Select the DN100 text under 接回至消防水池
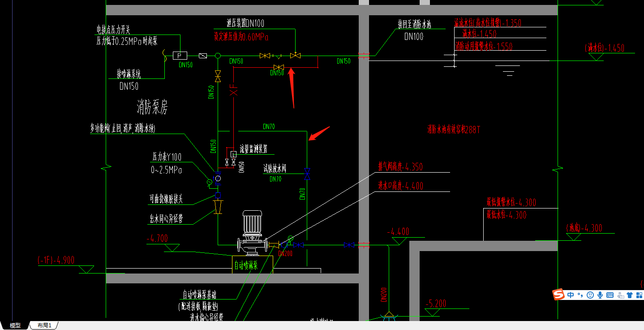This screenshot has width=644, height=330. (414, 37)
